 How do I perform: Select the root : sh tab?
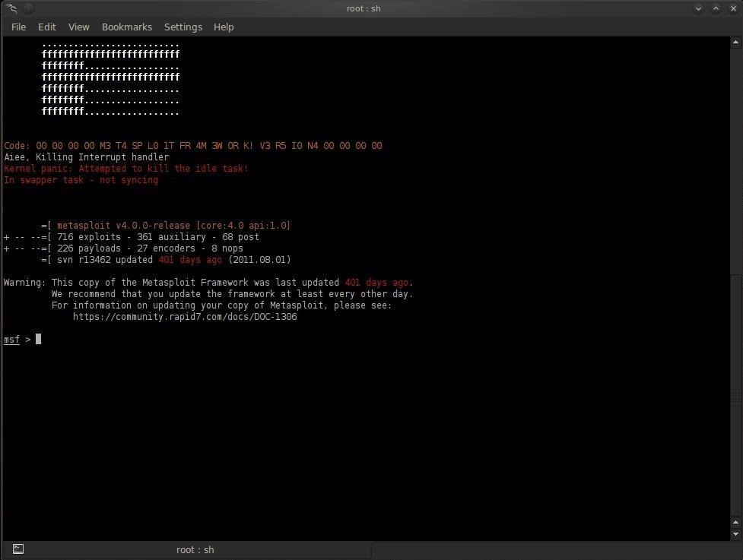coord(195,549)
